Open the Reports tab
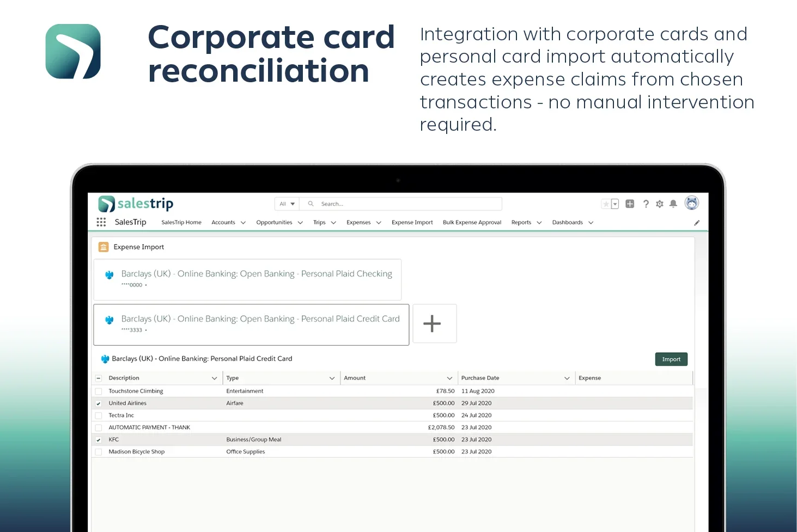Image resolution: width=797 pixels, height=532 pixels. pyautogui.click(x=521, y=223)
